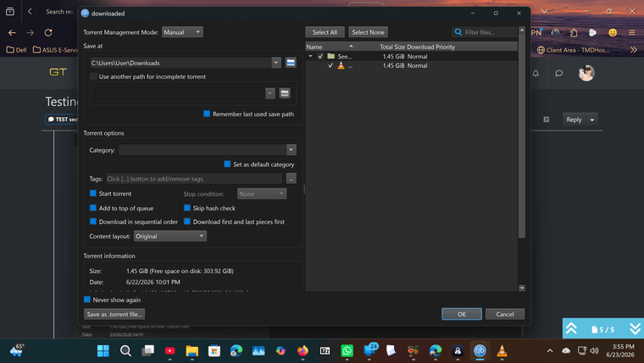Viewport: 644px width, 363px height.
Task: Click the Name column header
Action: coord(330,47)
